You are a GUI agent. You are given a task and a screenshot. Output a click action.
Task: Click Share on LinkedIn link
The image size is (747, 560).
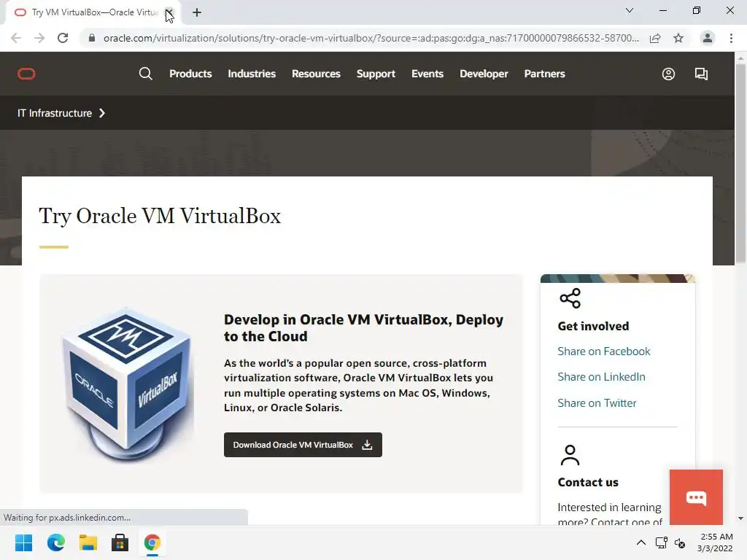click(601, 377)
